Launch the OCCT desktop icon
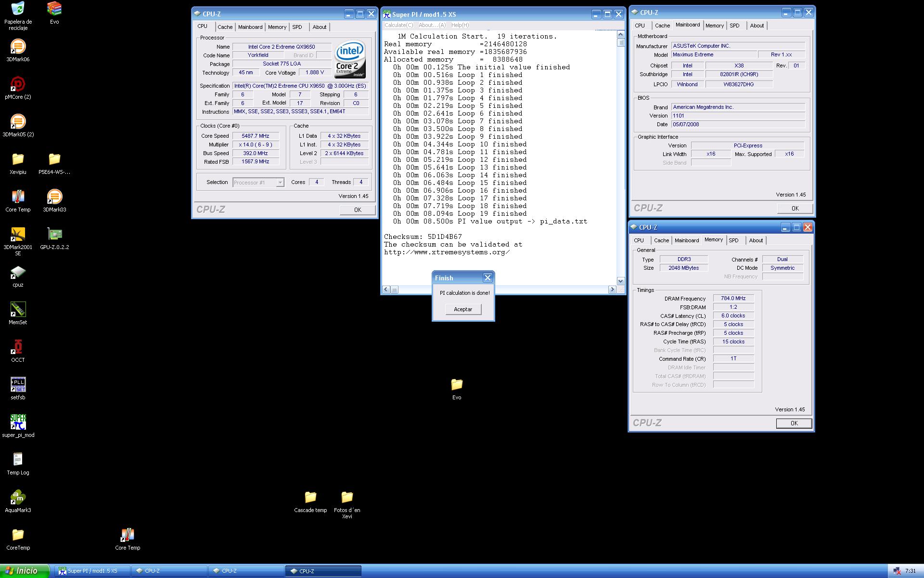 pyautogui.click(x=18, y=347)
